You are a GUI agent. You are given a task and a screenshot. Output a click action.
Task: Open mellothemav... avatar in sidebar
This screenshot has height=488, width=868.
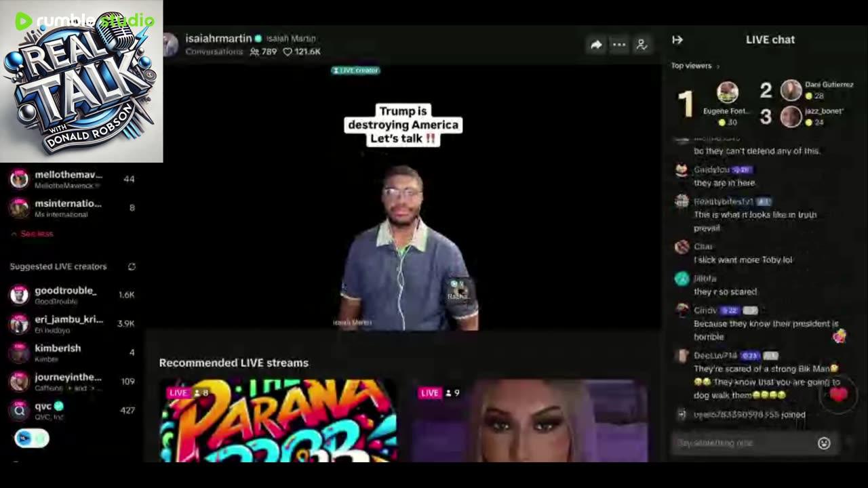[20, 179]
